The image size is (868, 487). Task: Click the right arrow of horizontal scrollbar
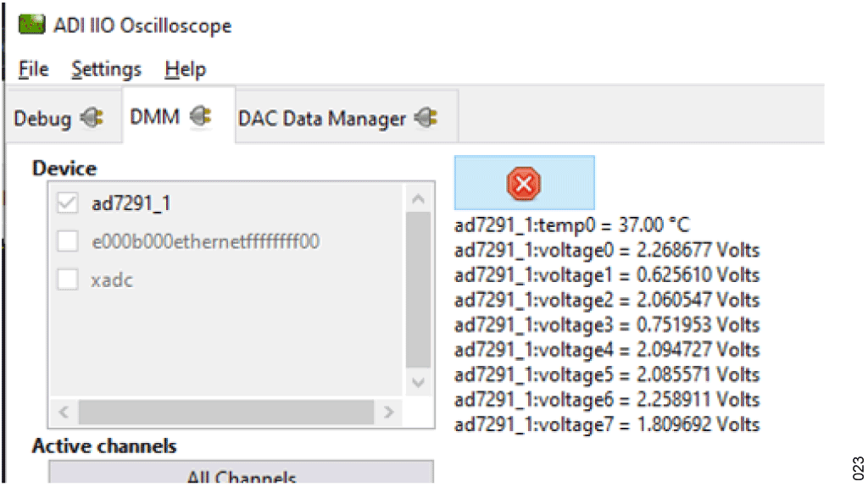tap(388, 412)
